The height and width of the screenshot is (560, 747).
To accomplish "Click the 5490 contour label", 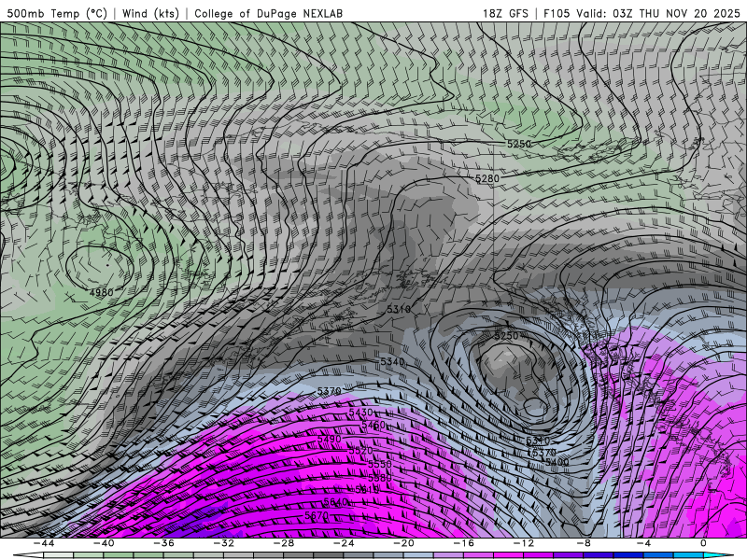I will (330, 439).
